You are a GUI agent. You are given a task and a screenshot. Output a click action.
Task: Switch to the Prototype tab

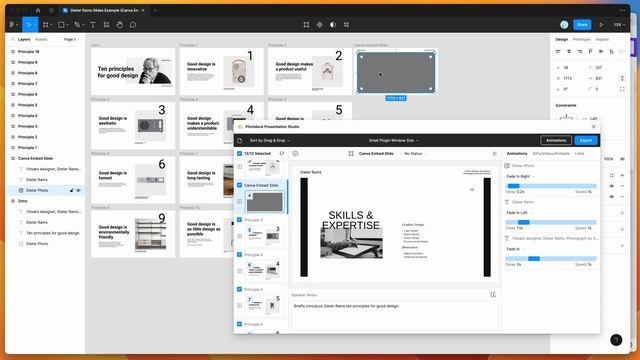click(x=582, y=40)
